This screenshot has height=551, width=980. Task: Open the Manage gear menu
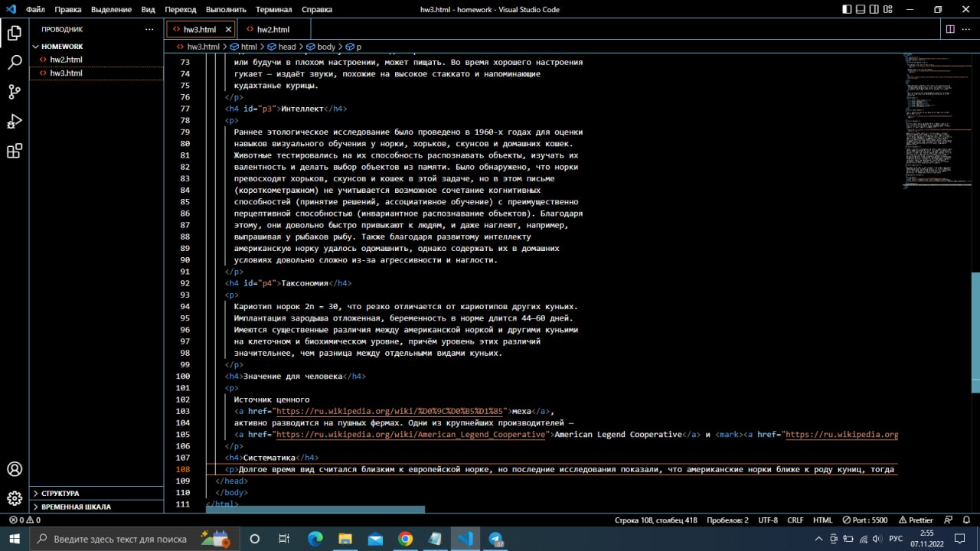click(15, 499)
